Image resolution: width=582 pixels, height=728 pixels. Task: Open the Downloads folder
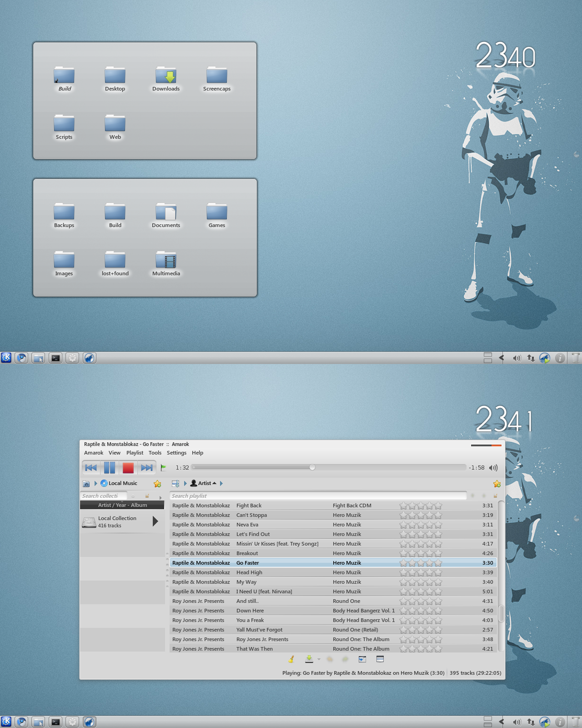[166, 79]
